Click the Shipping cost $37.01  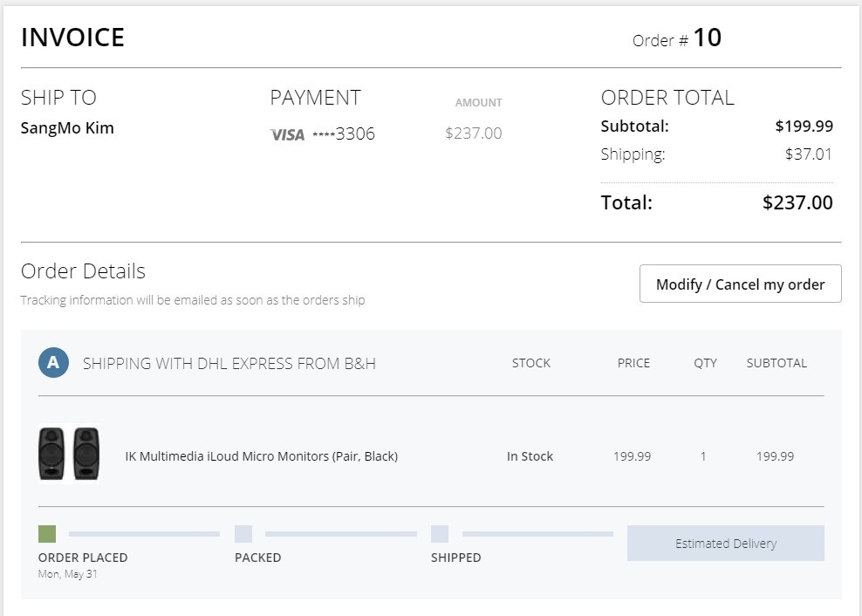[x=808, y=154]
